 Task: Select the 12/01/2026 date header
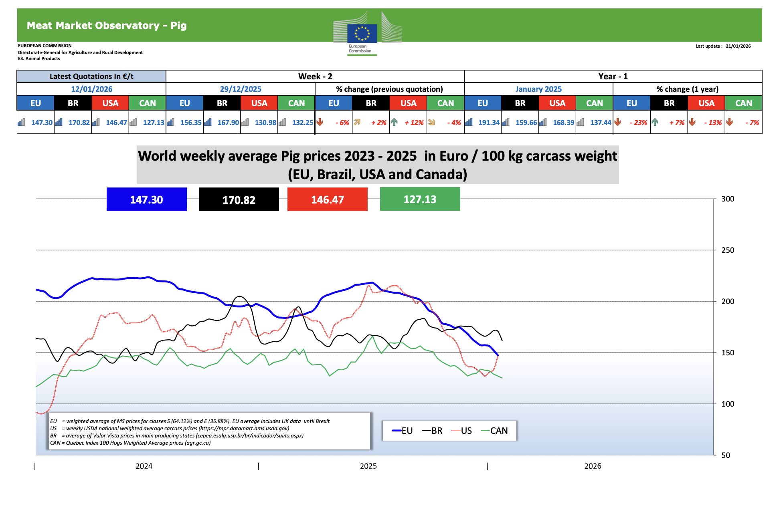point(91,89)
